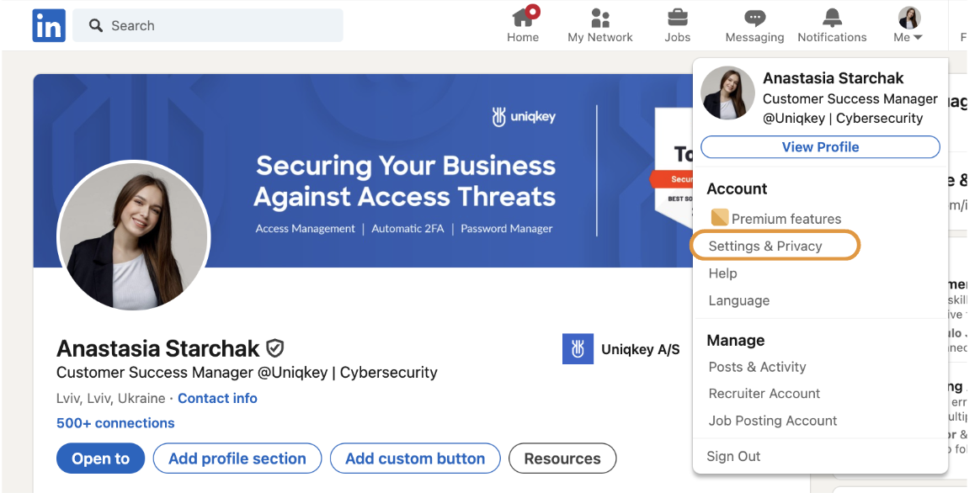
Task: Open Posts & Activity
Action: click(757, 367)
